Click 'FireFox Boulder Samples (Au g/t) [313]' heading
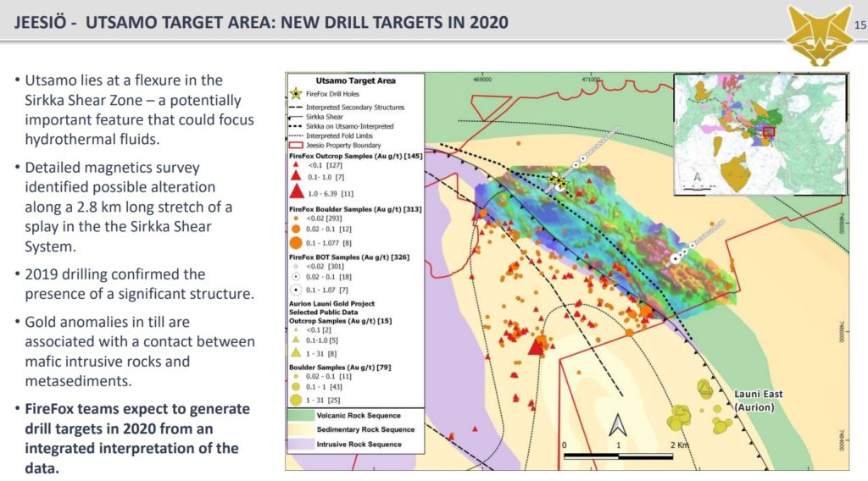The image size is (868, 481). (x=355, y=209)
